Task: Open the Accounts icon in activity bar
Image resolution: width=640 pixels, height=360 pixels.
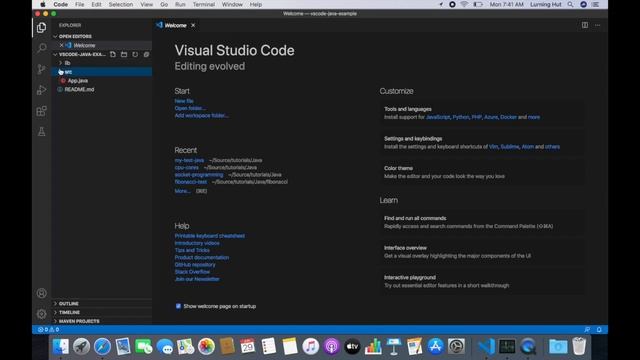Action: point(41,293)
